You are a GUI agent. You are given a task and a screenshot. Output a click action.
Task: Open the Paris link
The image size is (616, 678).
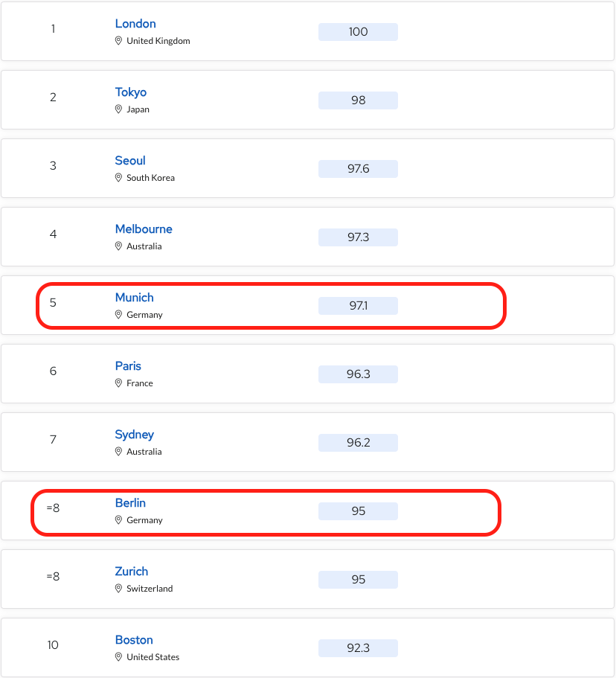pos(128,366)
